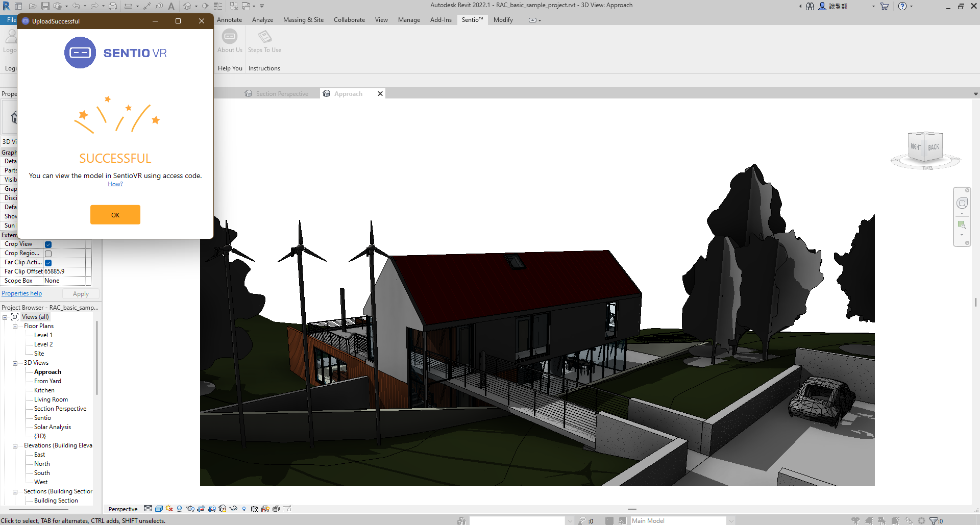This screenshot has height=525, width=980.
Task: Enable the Crop Region Visible checkbox
Action: [48, 254]
